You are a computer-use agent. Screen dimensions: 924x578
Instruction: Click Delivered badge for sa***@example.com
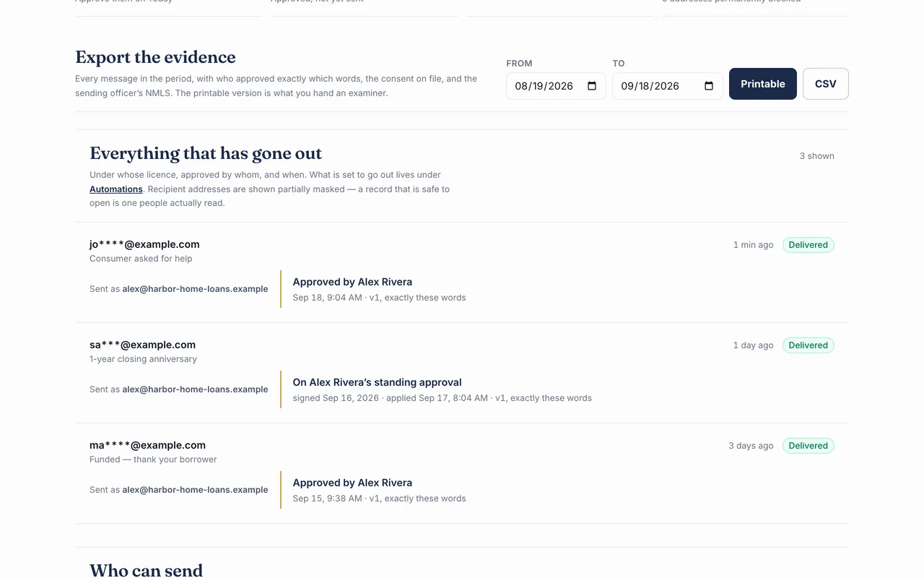[808, 345]
